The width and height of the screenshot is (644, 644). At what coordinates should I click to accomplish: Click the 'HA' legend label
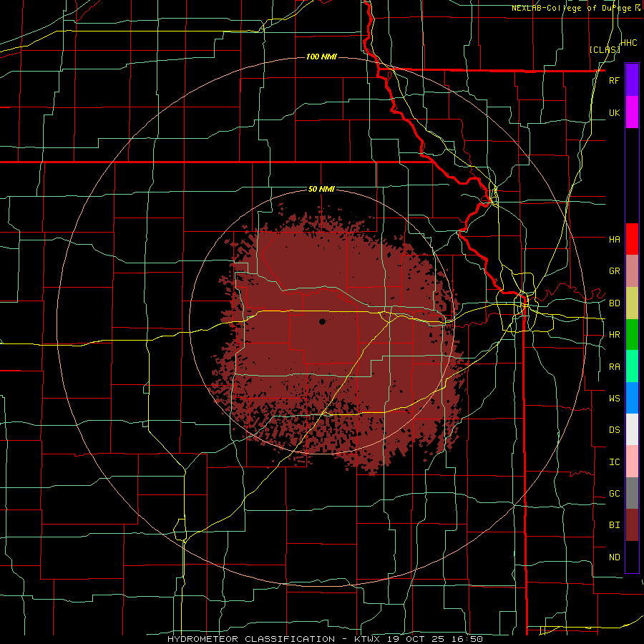tap(614, 239)
